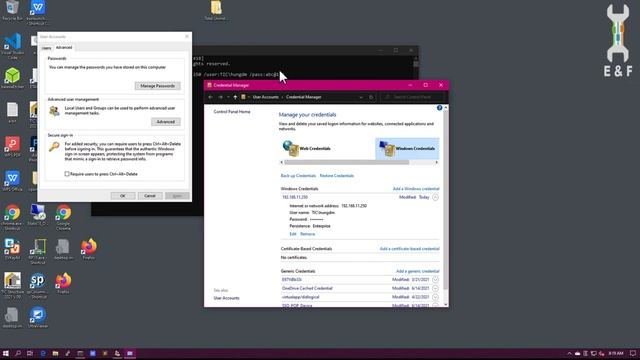Open File Explorer from taskbar

[x=55, y=353]
